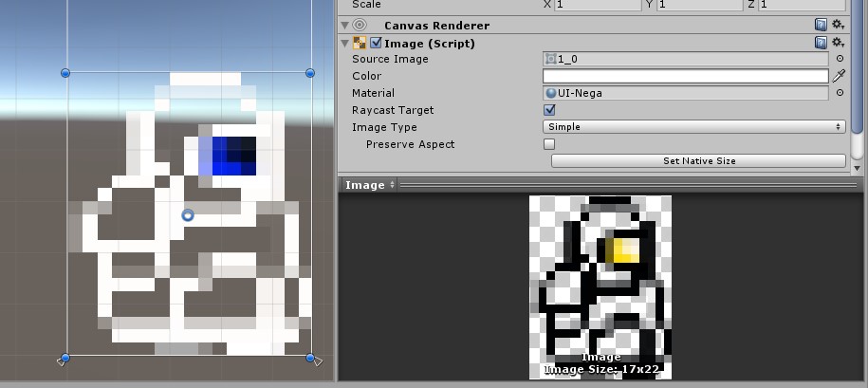Disable the Image (Script) component checkbox
The height and width of the screenshot is (388, 868).
(x=376, y=44)
